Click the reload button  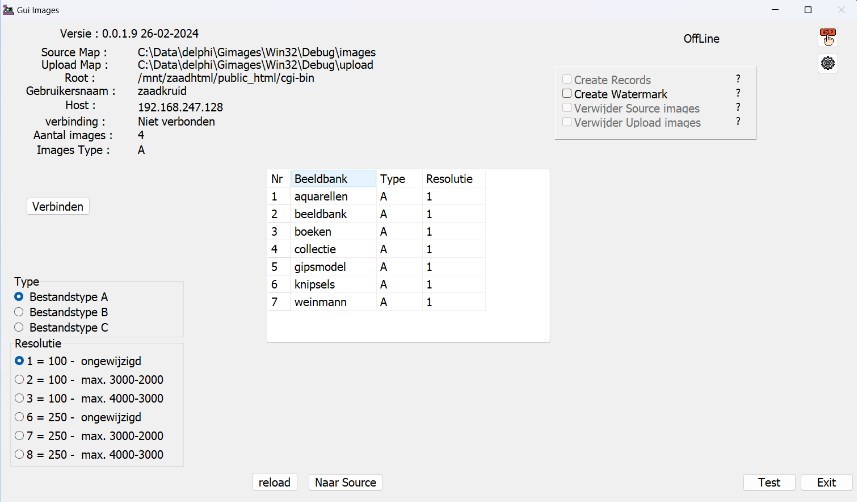point(274,482)
